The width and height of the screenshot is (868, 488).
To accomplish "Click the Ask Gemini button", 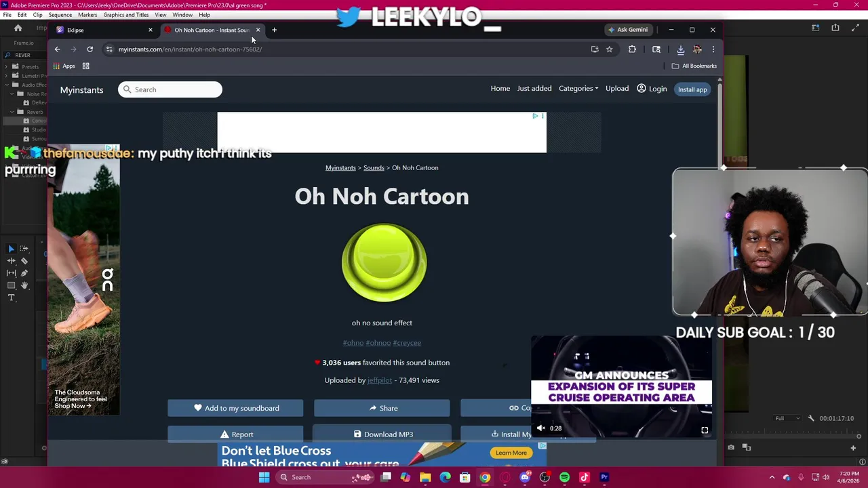I will click(x=628, y=30).
